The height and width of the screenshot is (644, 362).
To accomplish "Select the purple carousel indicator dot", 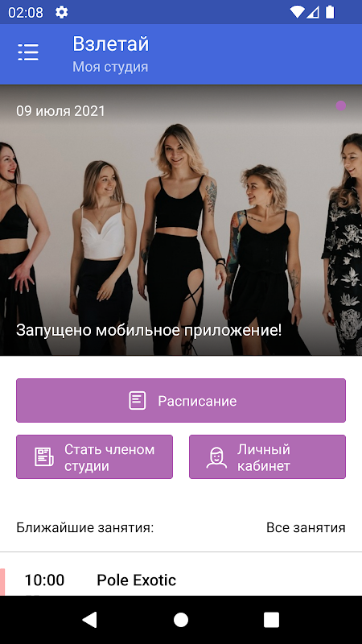I will tap(340, 105).
